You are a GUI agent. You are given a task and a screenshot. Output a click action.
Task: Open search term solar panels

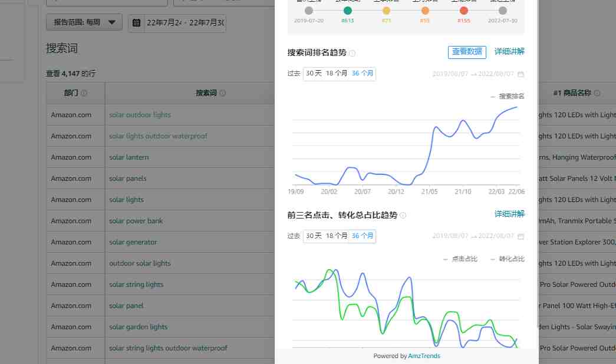pyautogui.click(x=128, y=178)
